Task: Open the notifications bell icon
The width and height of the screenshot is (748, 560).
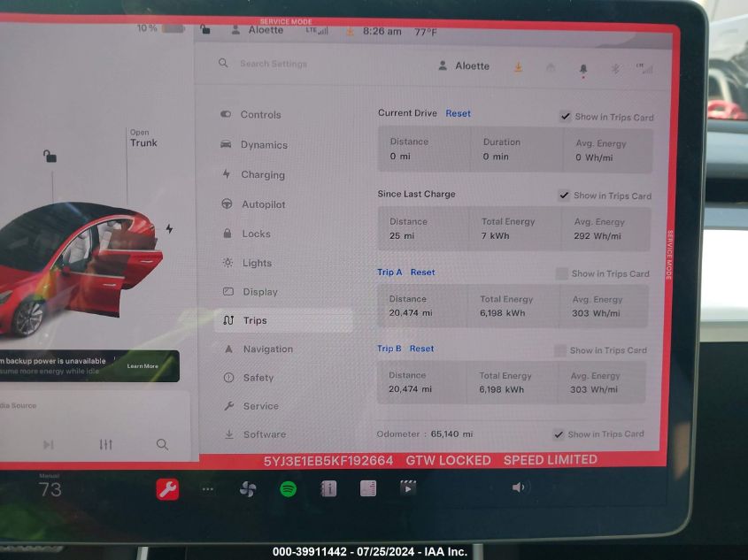Action: tap(582, 68)
